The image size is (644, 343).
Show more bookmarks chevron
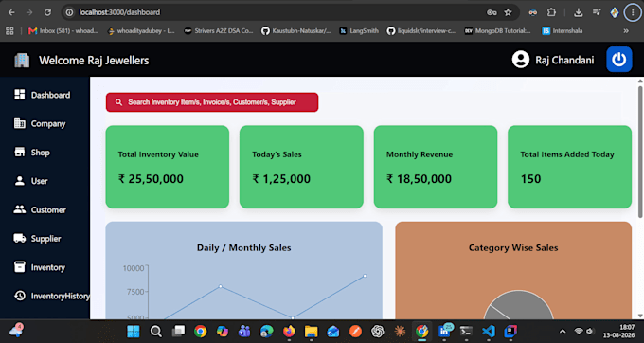[x=626, y=31]
